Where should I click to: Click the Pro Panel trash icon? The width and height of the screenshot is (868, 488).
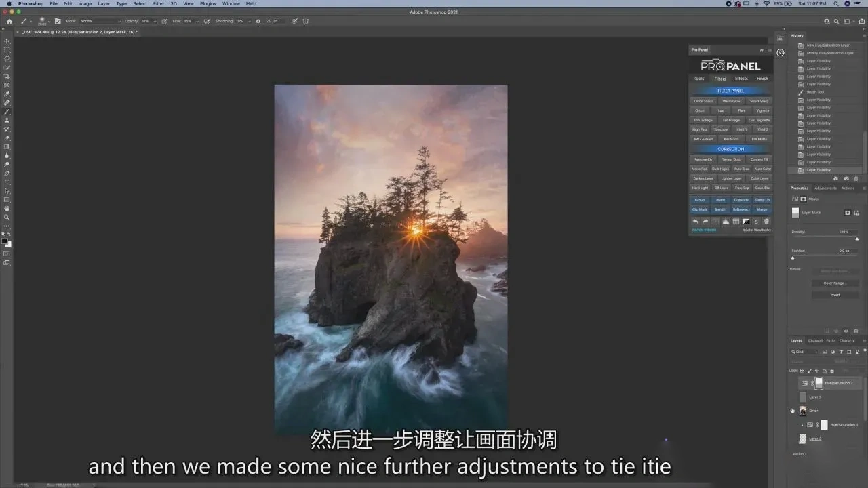tap(767, 222)
